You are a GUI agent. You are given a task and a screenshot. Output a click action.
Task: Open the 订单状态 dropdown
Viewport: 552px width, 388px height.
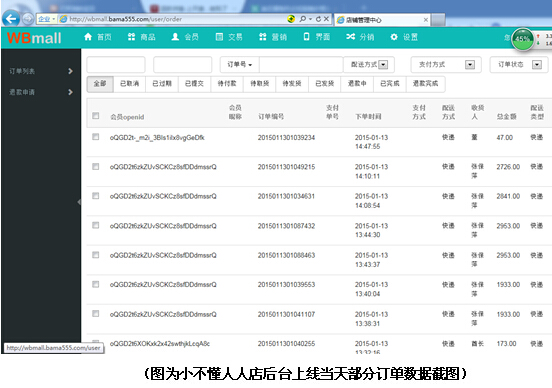(x=519, y=64)
